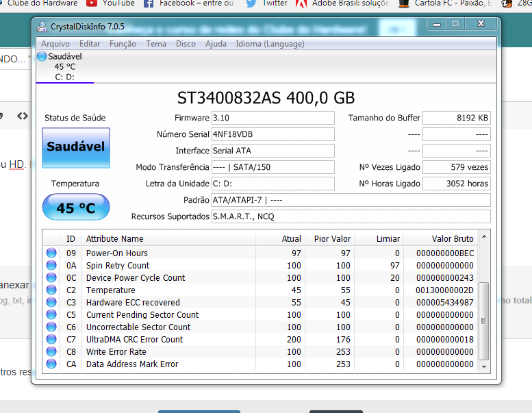Click the ID column header
The width and height of the screenshot is (532, 413).
(71, 238)
